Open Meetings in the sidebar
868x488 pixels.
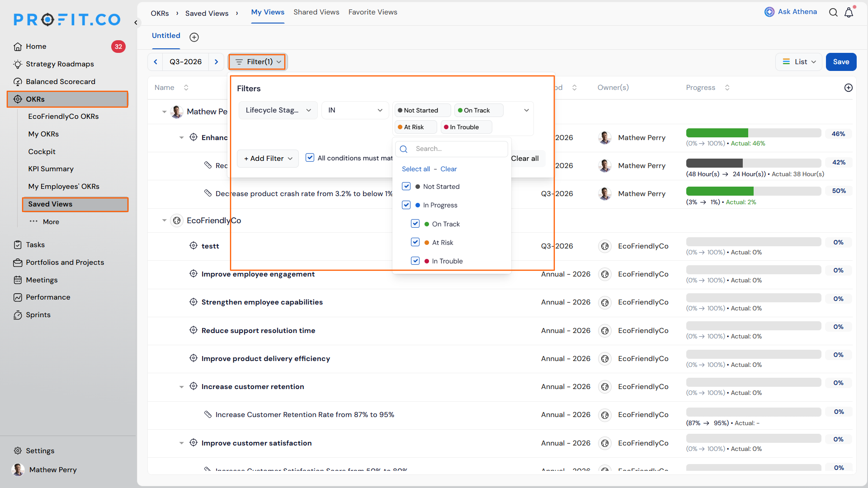[42, 280]
